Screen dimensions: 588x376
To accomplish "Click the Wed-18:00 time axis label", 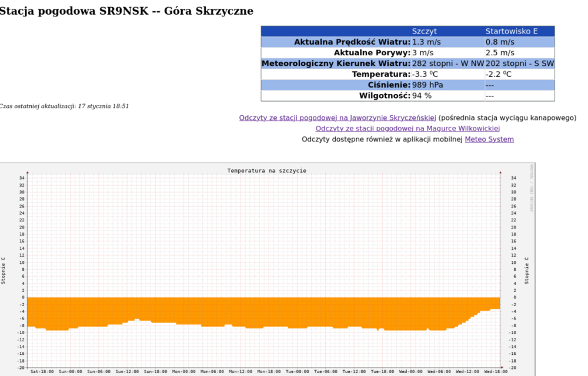I will click(496, 371).
